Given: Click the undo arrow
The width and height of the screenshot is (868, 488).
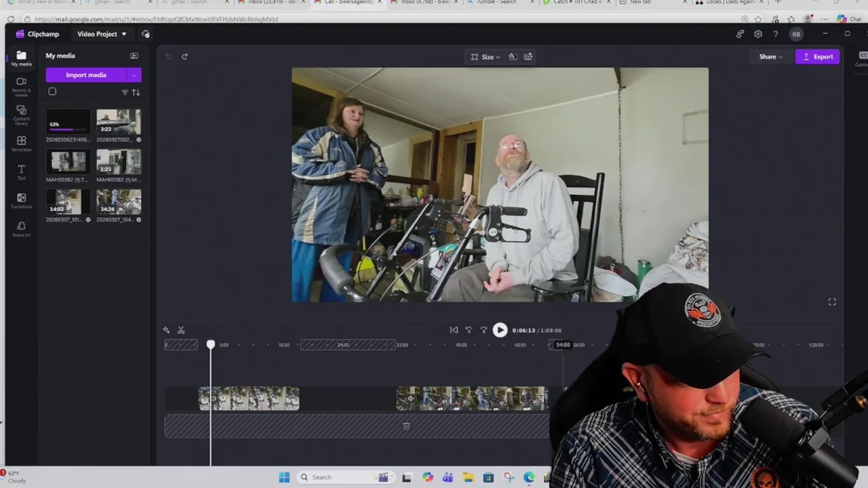Looking at the screenshot, I should (168, 56).
